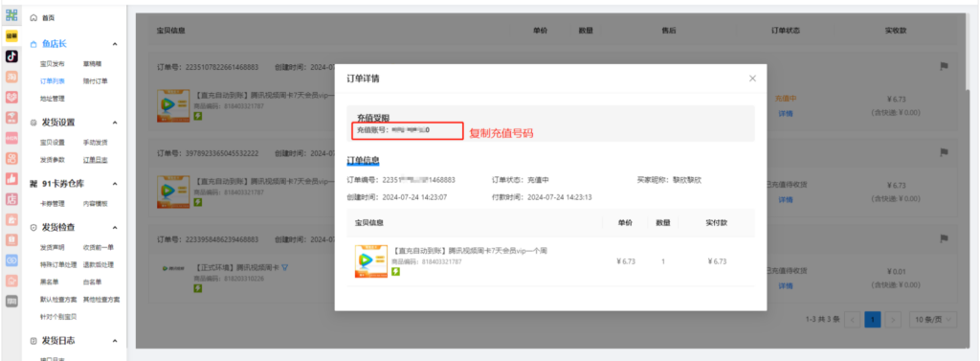Screen dimensions: 980x361
Task: Open 发货参数 menu item
Action: tap(52, 160)
